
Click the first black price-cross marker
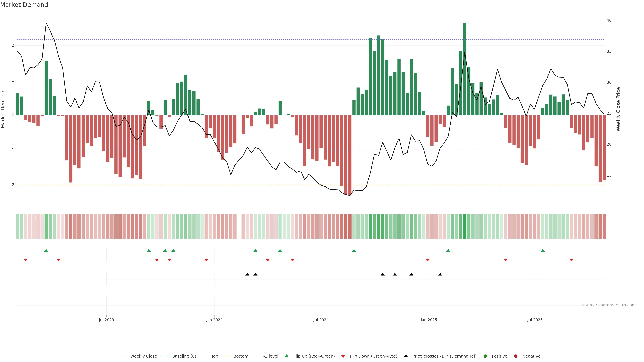point(247,274)
